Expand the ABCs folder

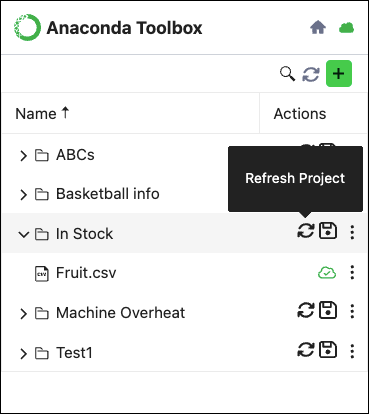[23, 155]
